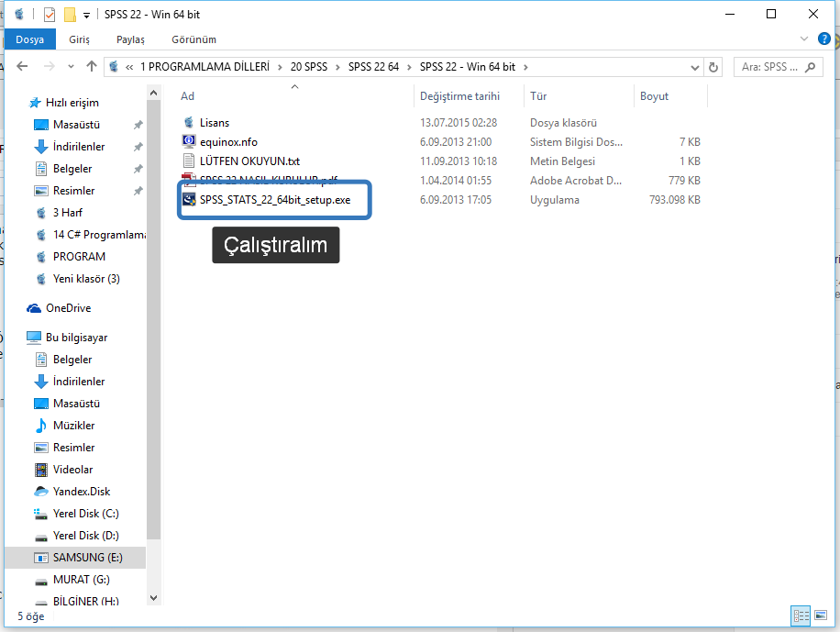This screenshot has height=632, width=840.
Task: Sort by Değiştirme tarihi column header
Action: [459, 96]
